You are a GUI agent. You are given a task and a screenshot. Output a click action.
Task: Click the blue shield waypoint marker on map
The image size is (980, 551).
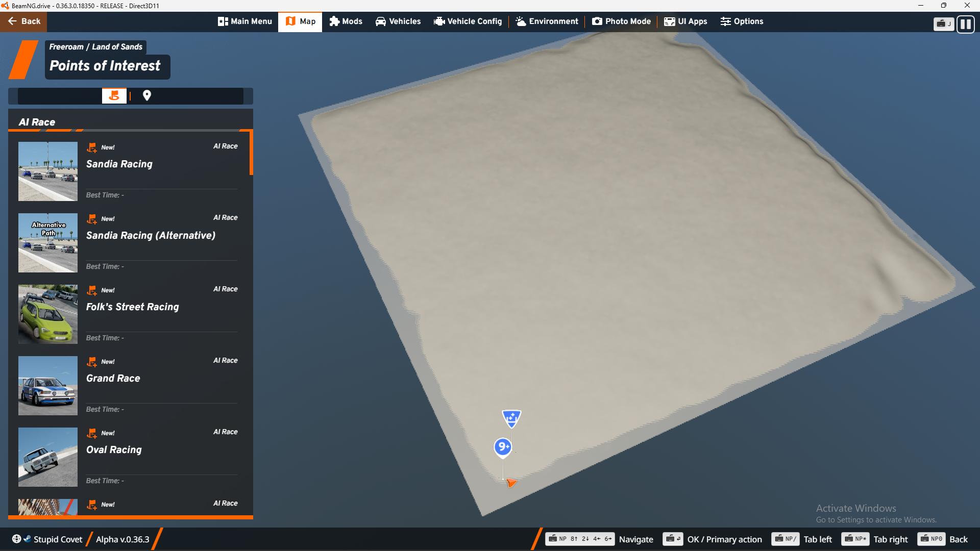point(511,418)
